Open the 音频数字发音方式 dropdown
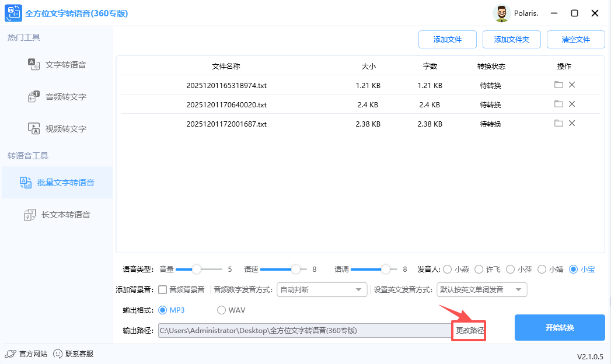 pyautogui.click(x=322, y=289)
